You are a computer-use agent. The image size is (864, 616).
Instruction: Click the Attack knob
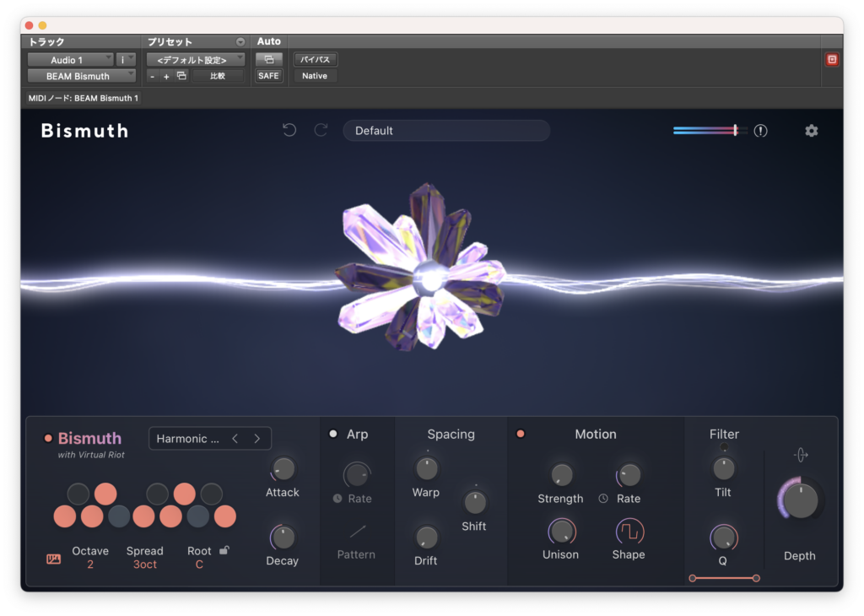pos(283,469)
